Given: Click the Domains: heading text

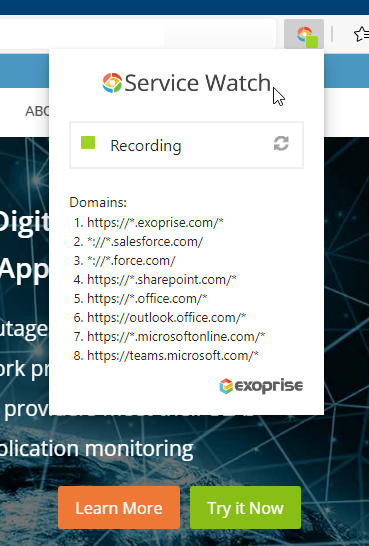Looking at the screenshot, I should pos(98,202).
